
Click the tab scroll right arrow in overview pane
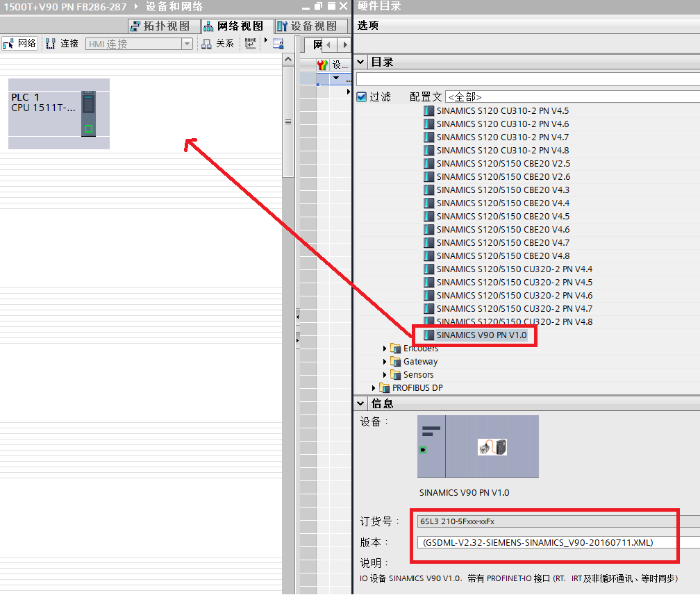[344, 44]
